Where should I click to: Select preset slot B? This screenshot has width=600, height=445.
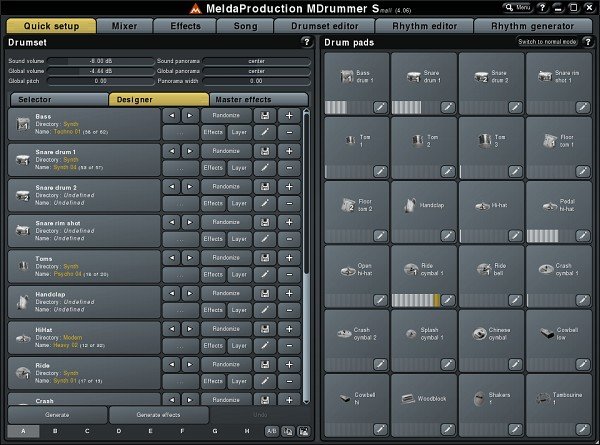pos(55,431)
